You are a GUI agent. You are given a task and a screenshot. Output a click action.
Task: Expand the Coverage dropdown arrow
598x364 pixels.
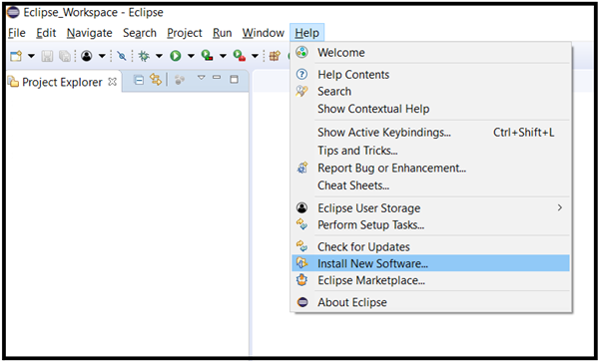pos(223,56)
